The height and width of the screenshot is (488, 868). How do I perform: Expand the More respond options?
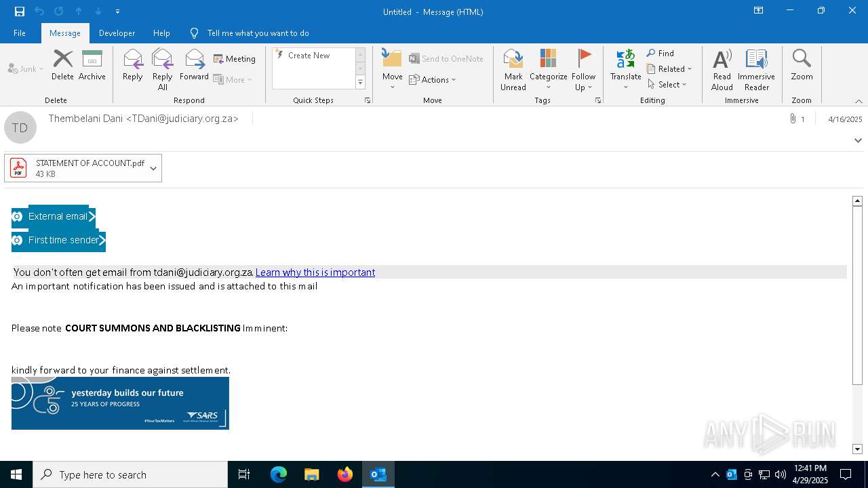coord(233,79)
